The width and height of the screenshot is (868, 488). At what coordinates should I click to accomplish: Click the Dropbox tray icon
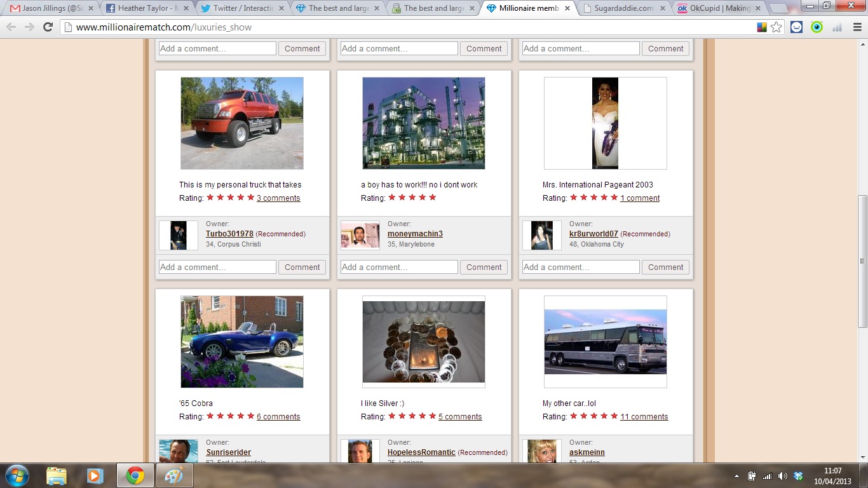(798, 476)
